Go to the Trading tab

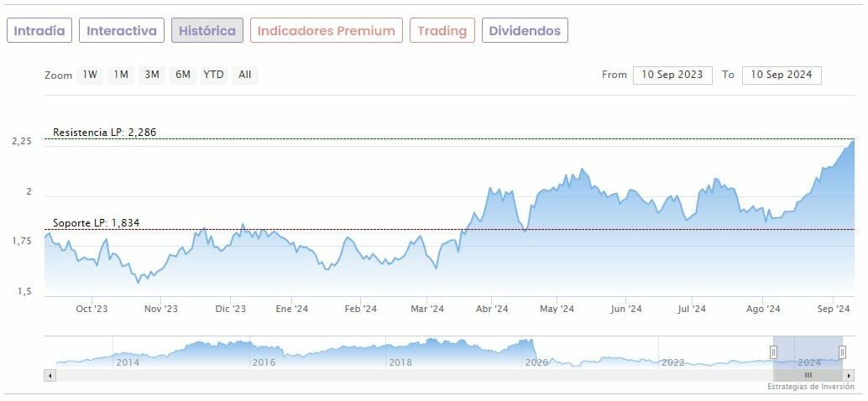click(442, 31)
